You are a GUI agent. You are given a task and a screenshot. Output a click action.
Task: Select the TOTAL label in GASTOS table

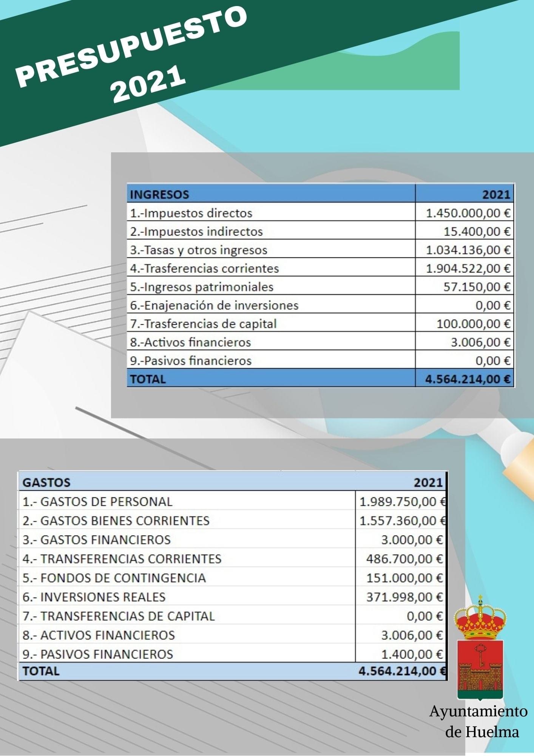point(41,671)
